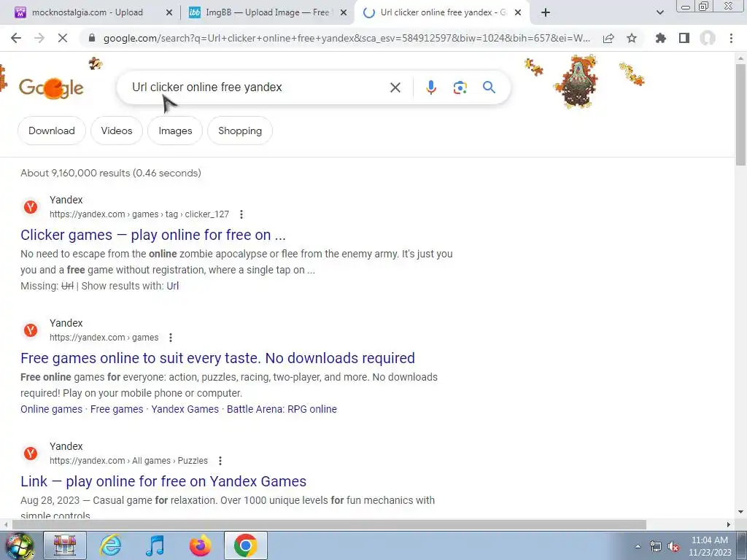Open 'Clicker games — play online for free' result
Image resolution: width=747 pixels, height=560 pixels.
tap(153, 235)
